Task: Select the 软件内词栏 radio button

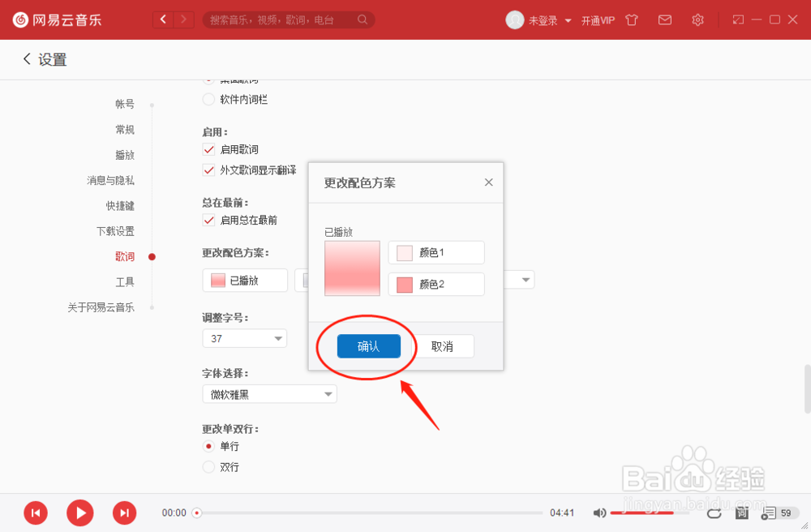Action: tap(208, 99)
